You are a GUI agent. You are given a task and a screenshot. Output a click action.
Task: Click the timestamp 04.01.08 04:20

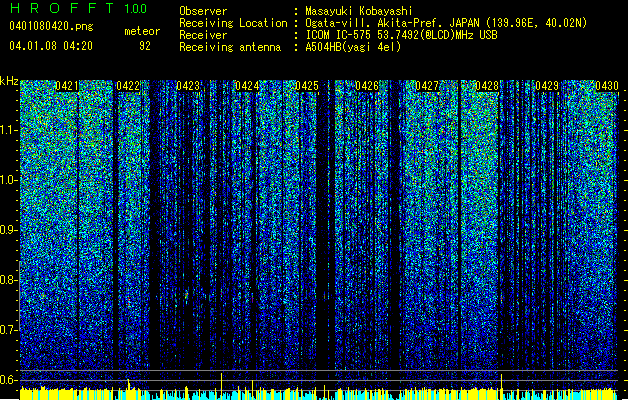pos(51,46)
